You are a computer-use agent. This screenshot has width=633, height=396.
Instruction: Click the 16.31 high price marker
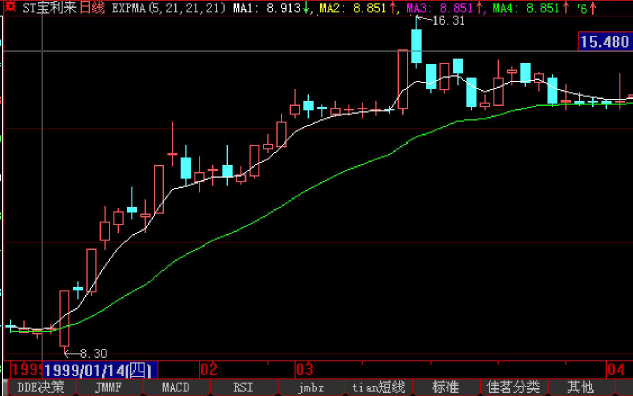(448, 21)
